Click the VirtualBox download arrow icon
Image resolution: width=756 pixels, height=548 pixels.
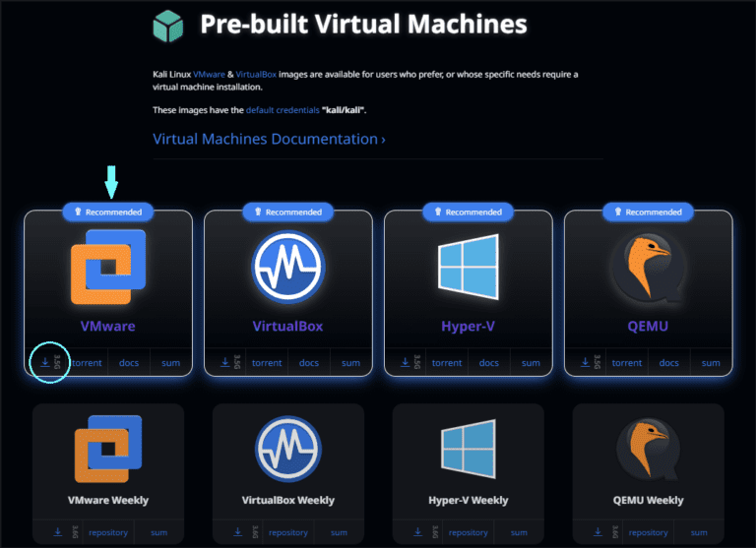[x=224, y=362]
